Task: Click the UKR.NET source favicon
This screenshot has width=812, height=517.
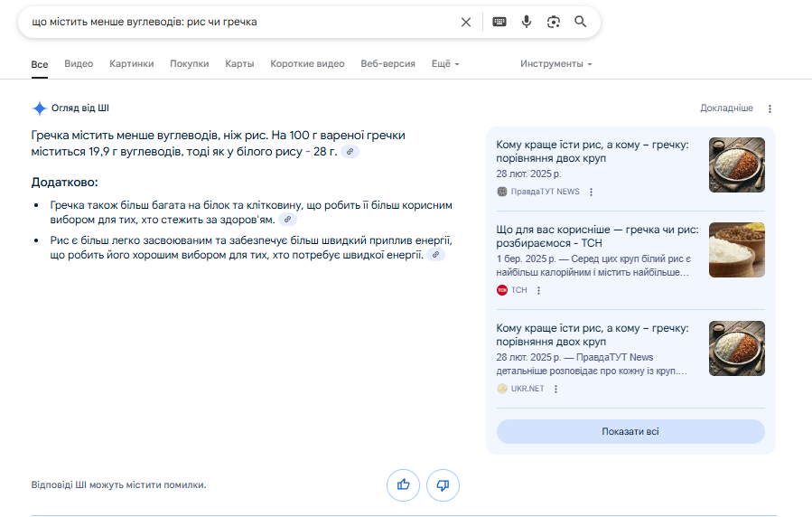Action: 502,389
